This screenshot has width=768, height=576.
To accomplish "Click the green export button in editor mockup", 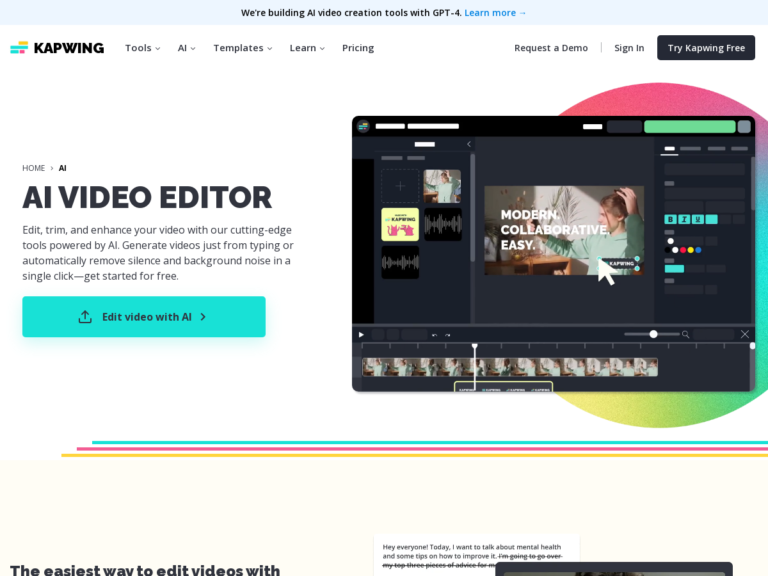I will pyautogui.click(x=690, y=126).
